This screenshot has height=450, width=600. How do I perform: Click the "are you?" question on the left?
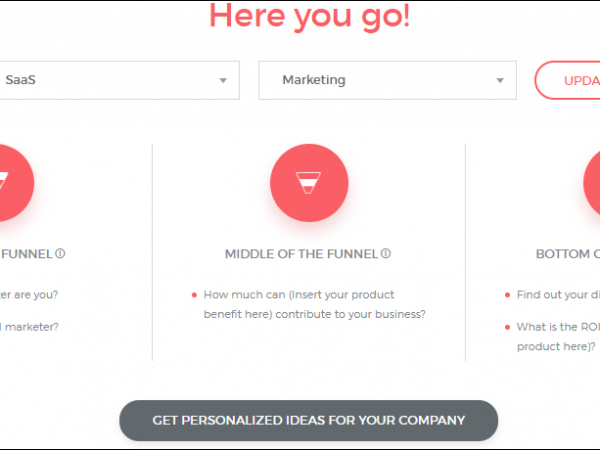tap(29, 295)
